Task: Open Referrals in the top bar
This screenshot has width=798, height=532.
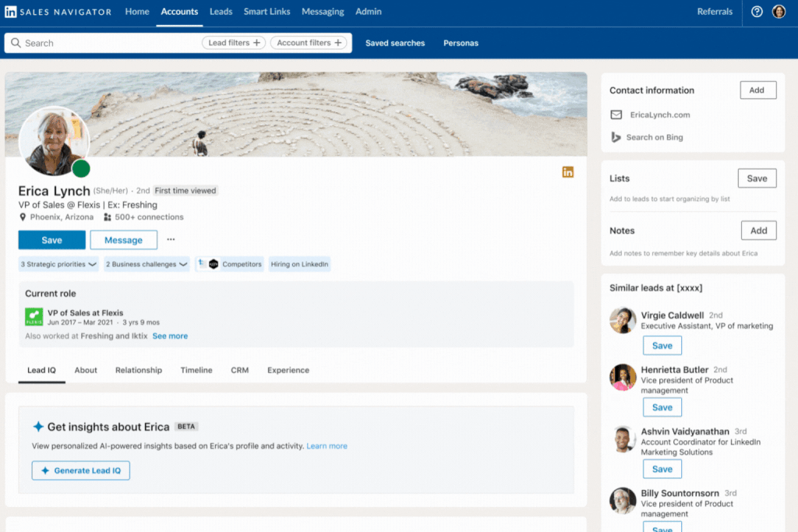Action: pyautogui.click(x=715, y=12)
